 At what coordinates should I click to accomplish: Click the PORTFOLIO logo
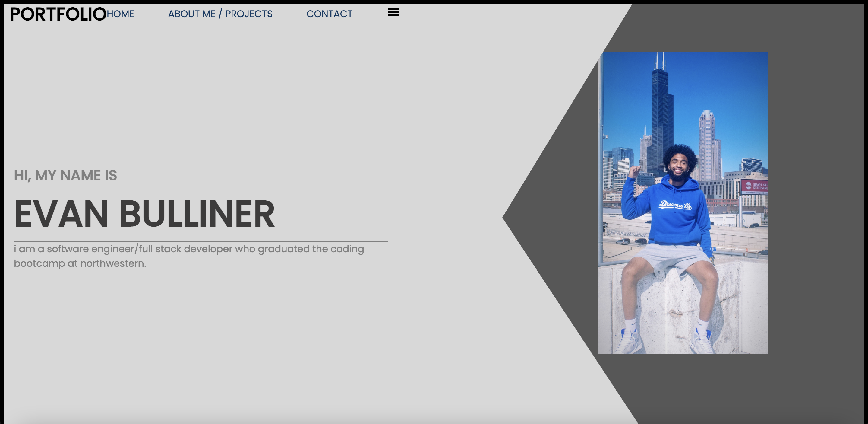(x=58, y=14)
